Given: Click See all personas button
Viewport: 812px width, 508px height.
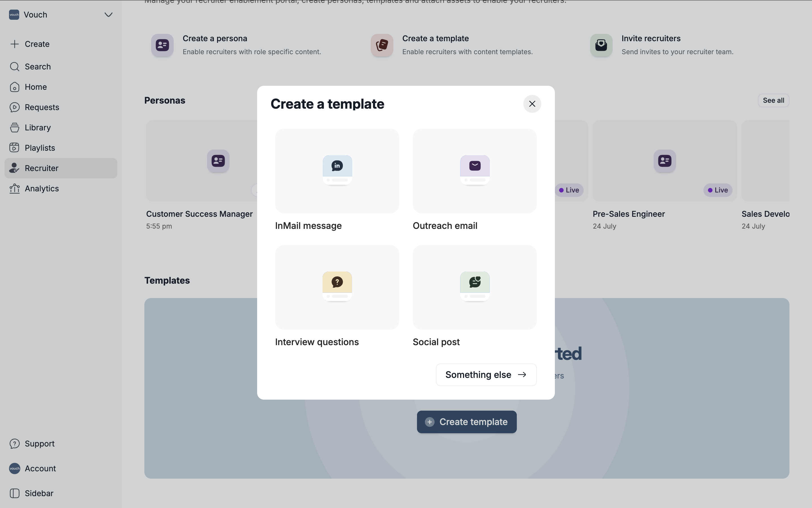Looking at the screenshot, I should [x=773, y=100].
